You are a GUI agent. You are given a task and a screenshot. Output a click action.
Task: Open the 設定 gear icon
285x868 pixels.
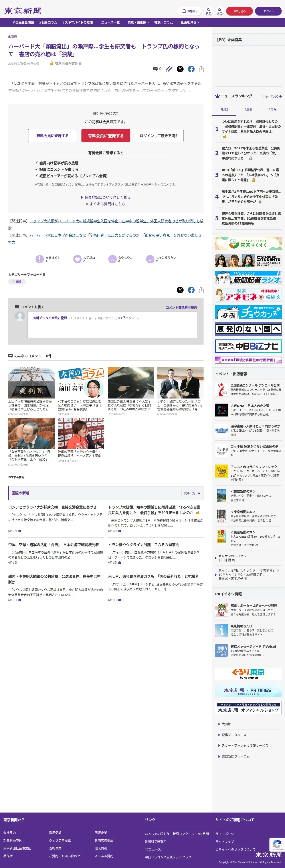(220, 11)
